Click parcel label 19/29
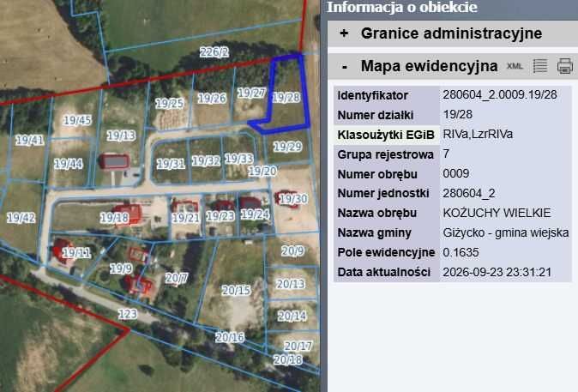578x392 pixels. (x=287, y=147)
